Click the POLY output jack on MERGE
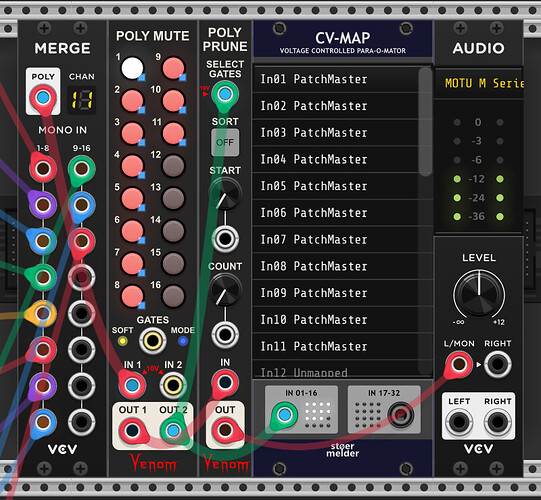 (43, 98)
